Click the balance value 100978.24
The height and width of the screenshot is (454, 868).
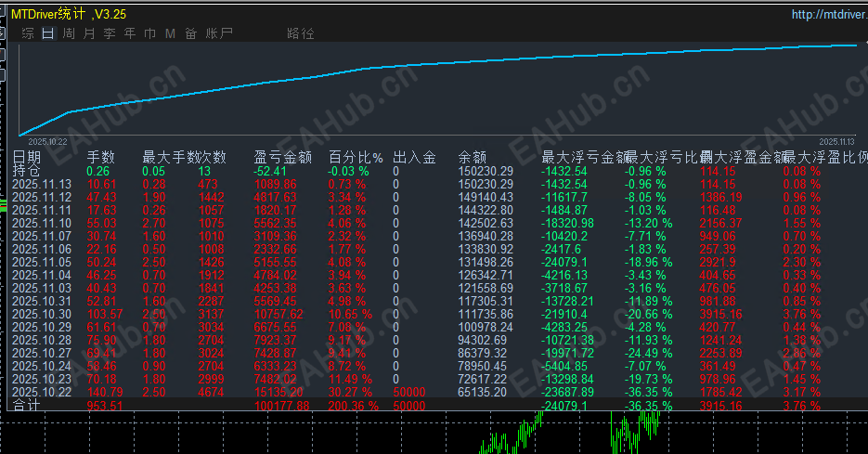pyautogui.click(x=486, y=327)
